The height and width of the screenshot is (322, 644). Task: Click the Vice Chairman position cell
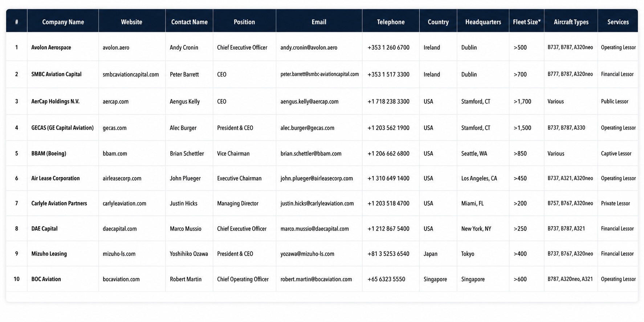[x=233, y=154]
